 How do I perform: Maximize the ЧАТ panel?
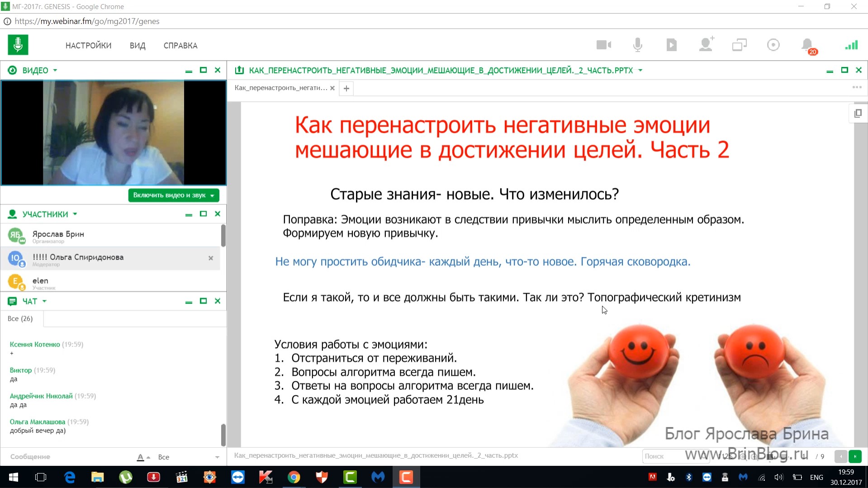point(203,301)
